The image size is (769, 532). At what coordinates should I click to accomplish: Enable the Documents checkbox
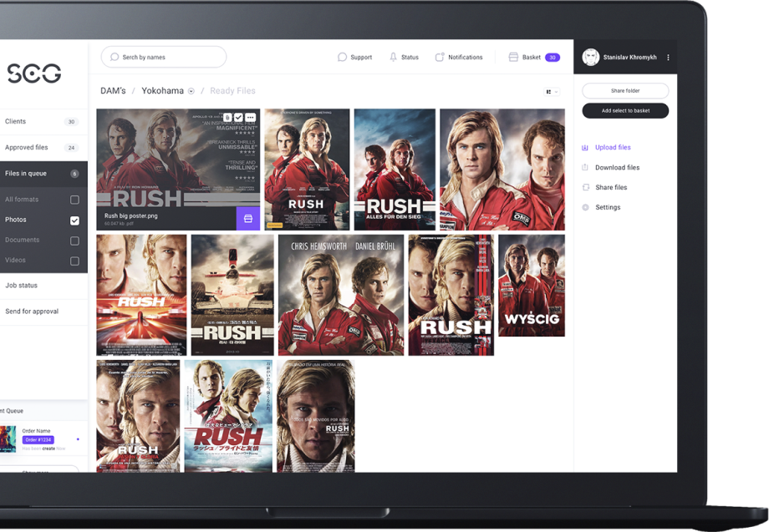[74, 241]
